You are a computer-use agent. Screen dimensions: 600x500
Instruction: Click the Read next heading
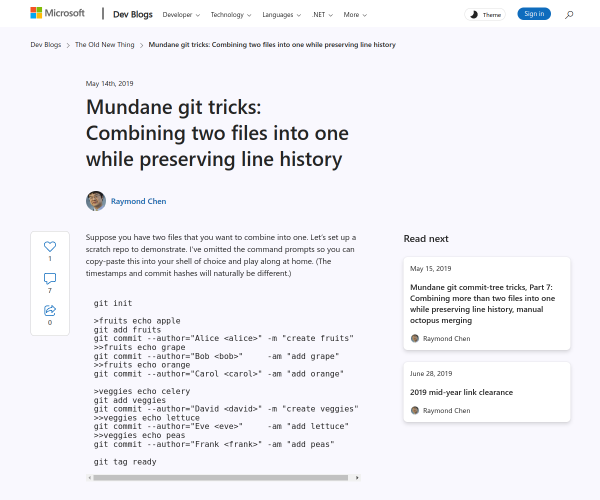point(426,239)
